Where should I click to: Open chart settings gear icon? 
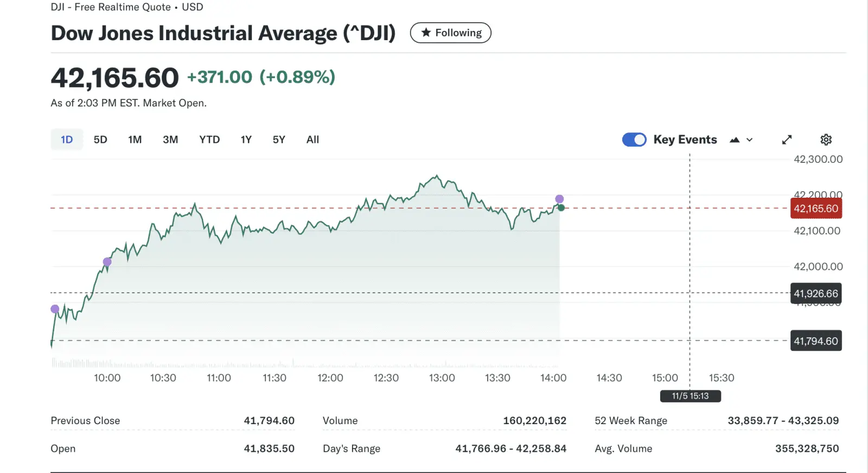826,140
